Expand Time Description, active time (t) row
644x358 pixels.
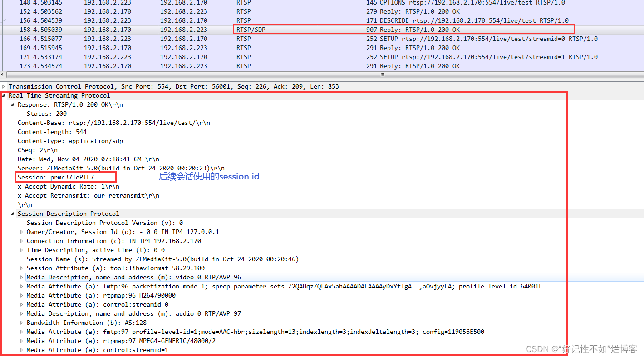click(x=22, y=250)
